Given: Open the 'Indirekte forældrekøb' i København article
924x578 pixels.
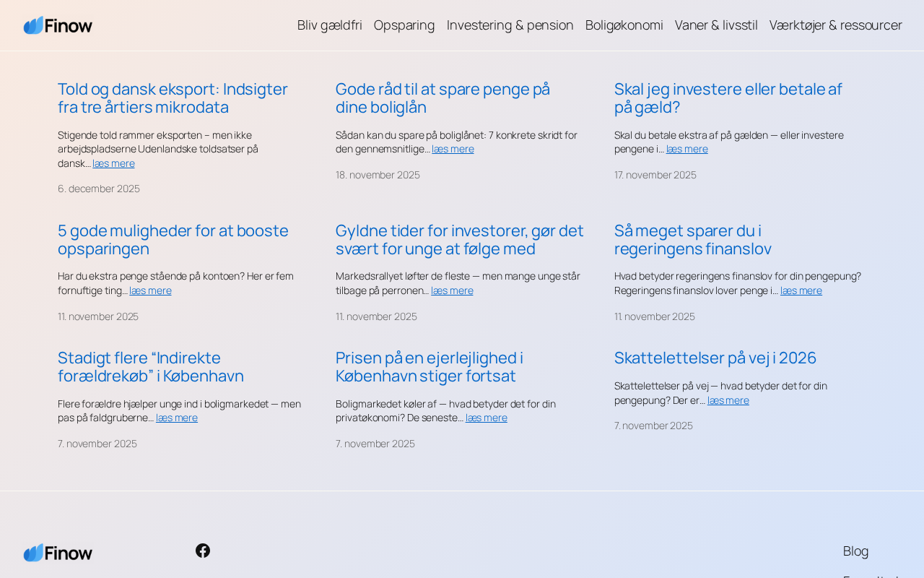Looking at the screenshot, I should (151, 367).
